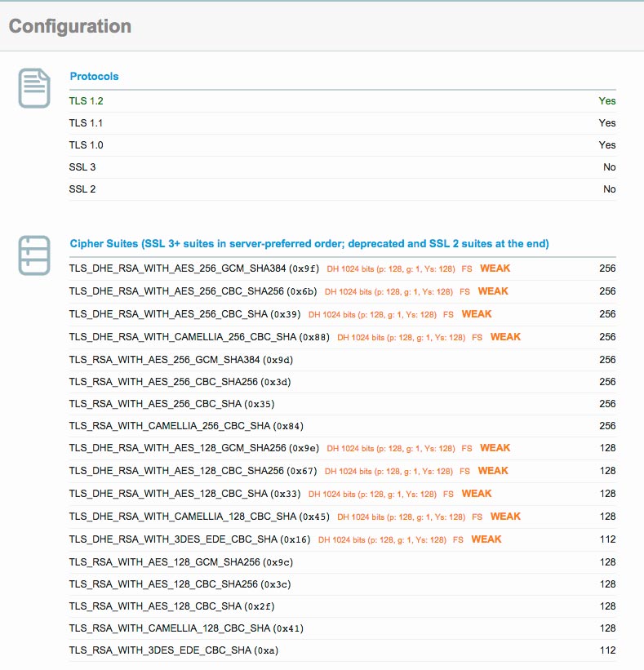Image resolution: width=644 pixels, height=670 pixels.
Task: Click the No value for SSL 2
Action: coord(610,189)
